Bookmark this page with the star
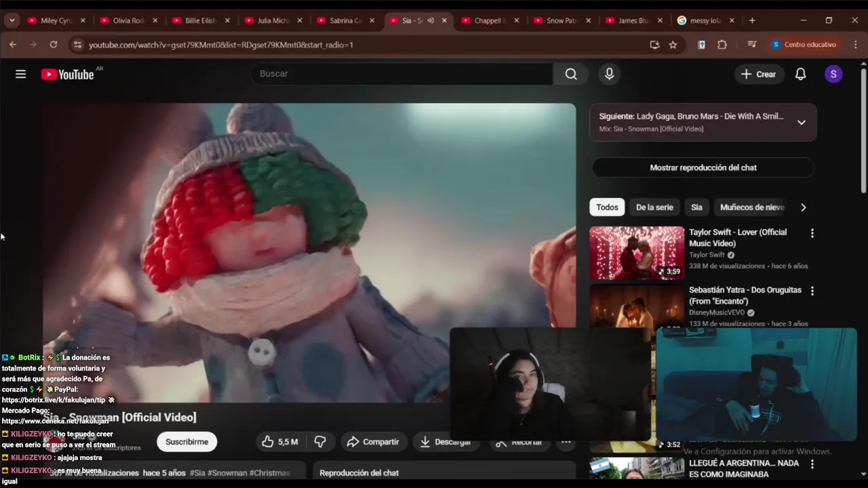Screen dimensions: 868x488 673,45
